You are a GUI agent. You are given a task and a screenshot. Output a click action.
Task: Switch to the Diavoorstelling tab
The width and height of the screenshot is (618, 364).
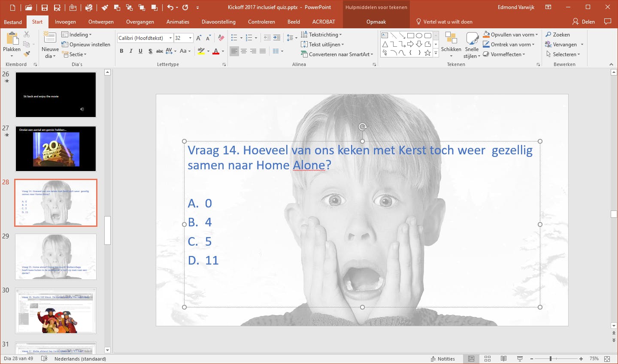pos(218,22)
